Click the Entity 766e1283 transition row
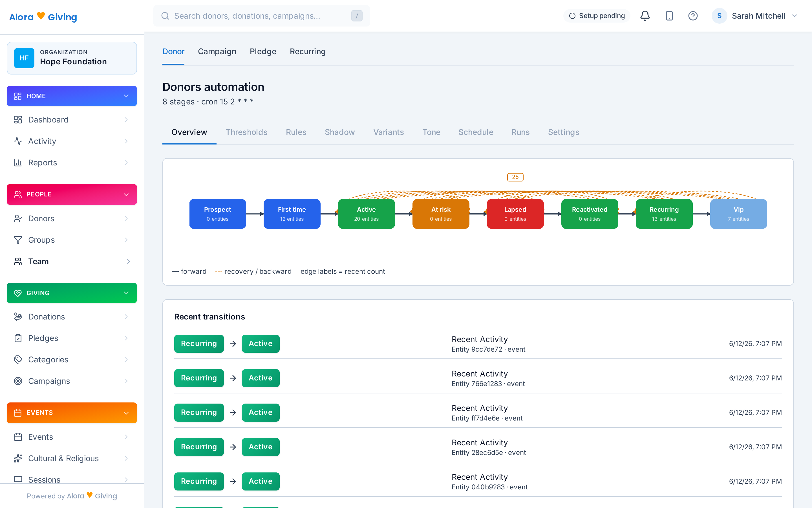 point(478,378)
